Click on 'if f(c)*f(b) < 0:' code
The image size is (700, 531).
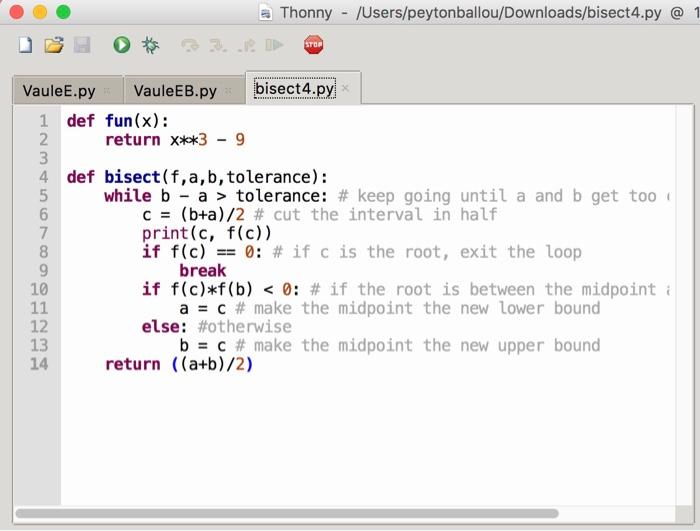click(221, 289)
